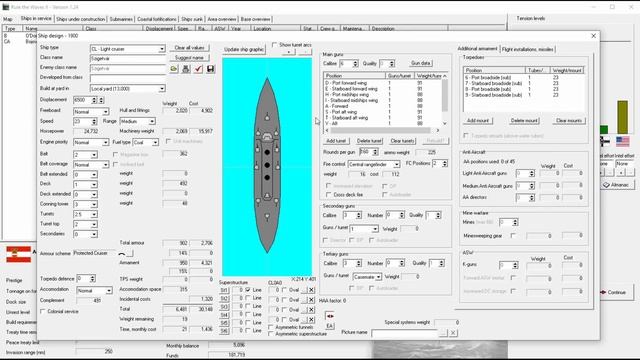
Task: Click the Add mount button for torpedoes
Action: (478, 121)
